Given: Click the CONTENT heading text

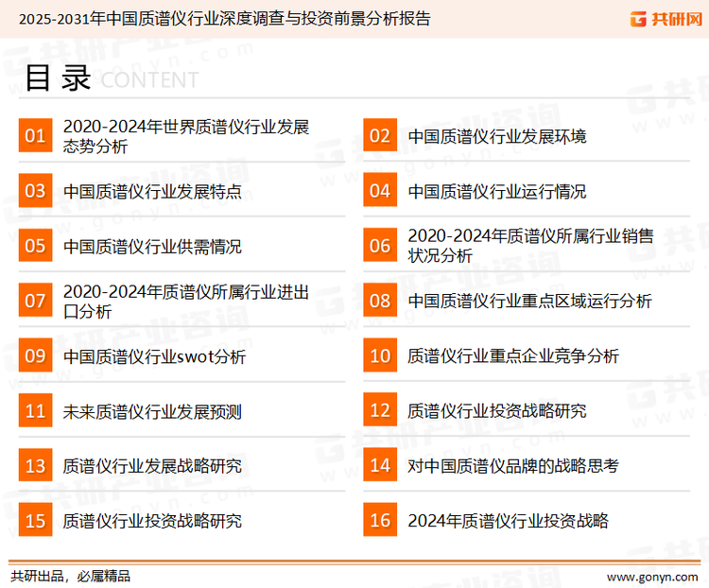Looking at the screenshot, I should [x=149, y=80].
